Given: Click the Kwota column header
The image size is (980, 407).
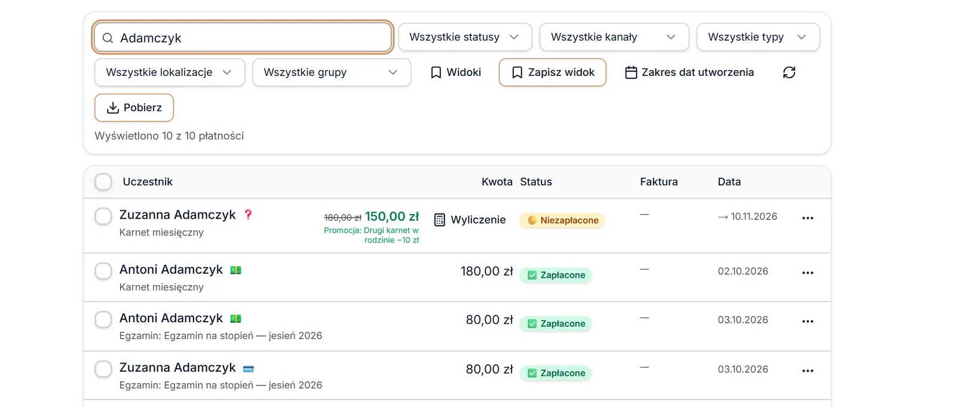Looking at the screenshot, I should pyautogui.click(x=497, y=182).
